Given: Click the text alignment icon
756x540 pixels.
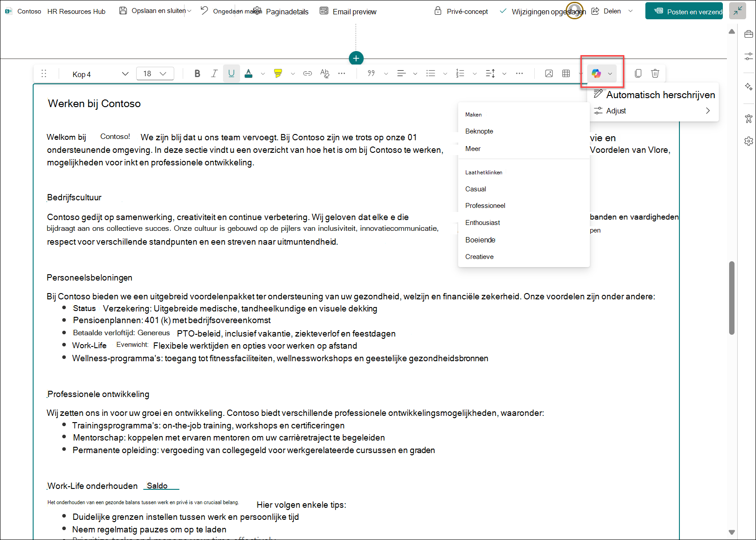Looking at the screenshot, I should (401, 73).
